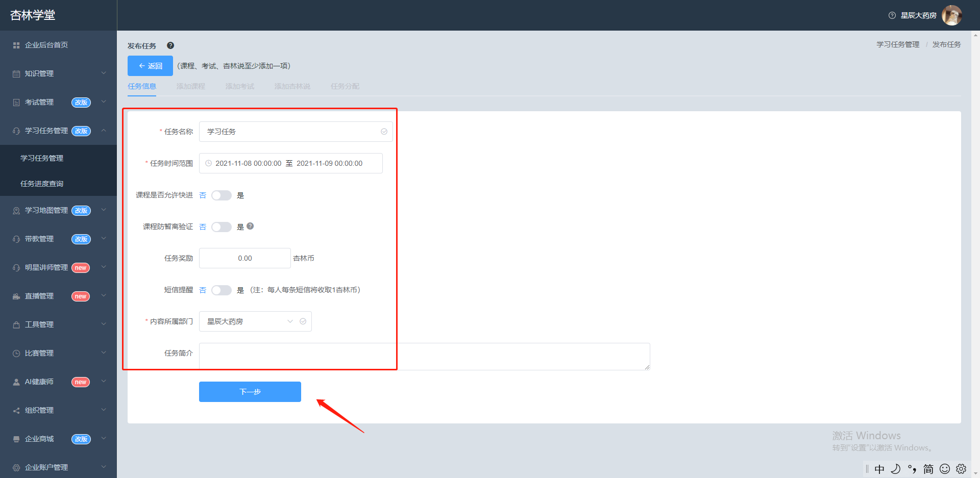This screenshot has width=980, height=478.
Task: Click the IME settings gear icon
Action: tap(961, 469)
